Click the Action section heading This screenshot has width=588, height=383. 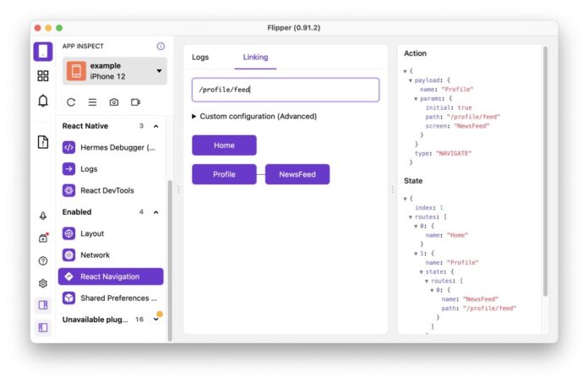tap(415, 53)
